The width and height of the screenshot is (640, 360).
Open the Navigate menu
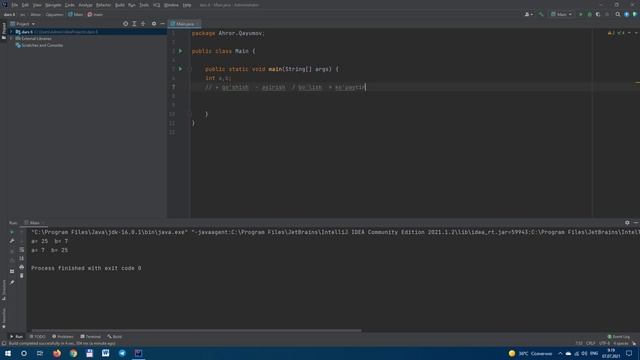53,5
